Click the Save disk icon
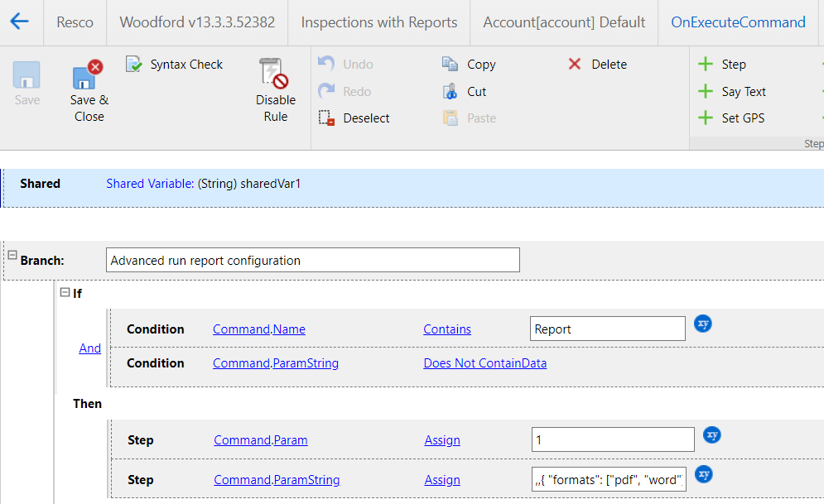The image size is (824, 504). click(x=27, y=75)
